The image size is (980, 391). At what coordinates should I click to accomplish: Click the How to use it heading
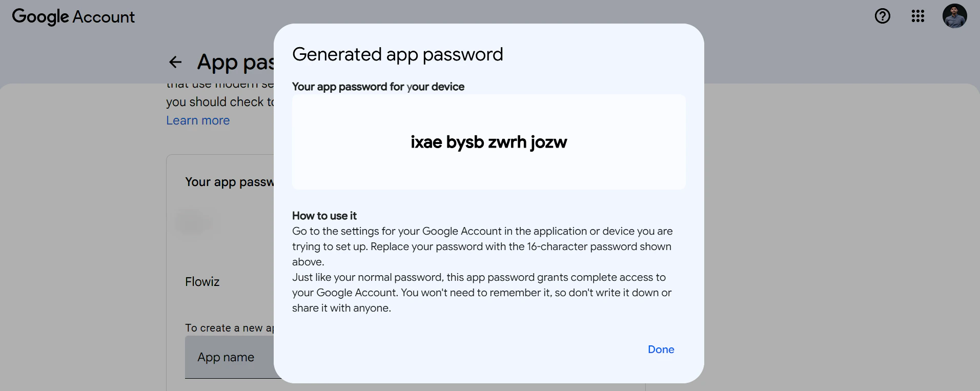tap(324, 216)
